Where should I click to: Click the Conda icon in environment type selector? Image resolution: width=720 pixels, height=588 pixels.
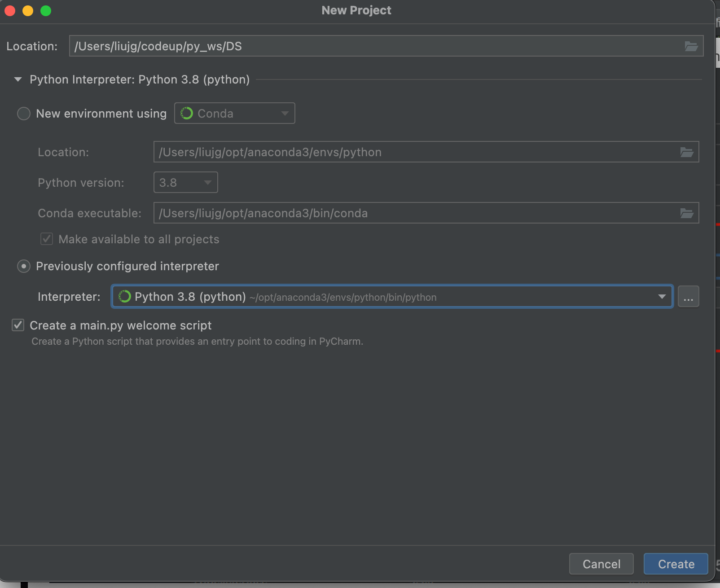pos(187,114)
